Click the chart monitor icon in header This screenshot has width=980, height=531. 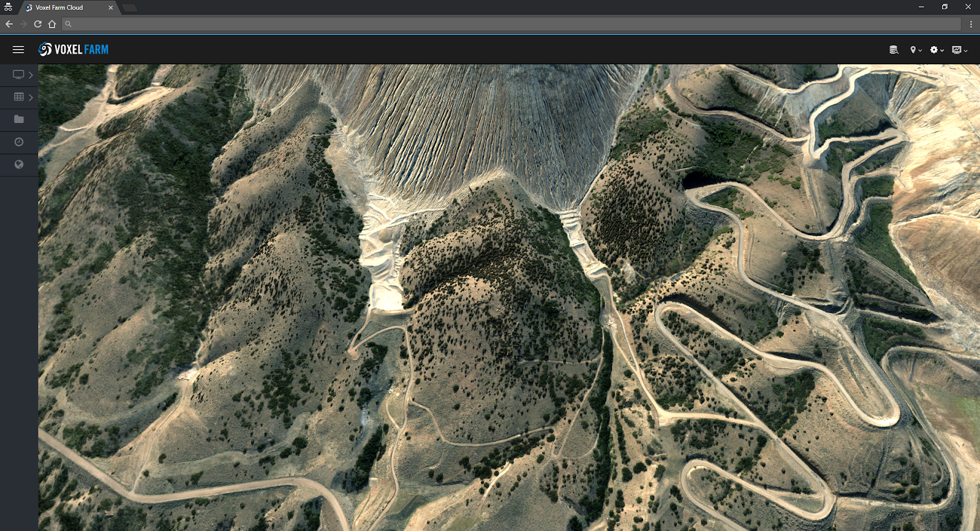pos(957,50)
